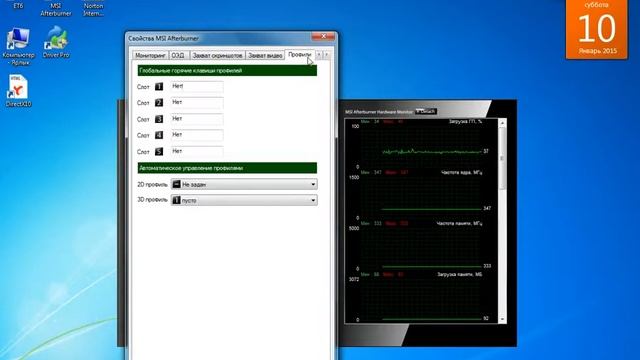Open the ET6 desktop shortcut
Image resolution: width=640 pixels, height=360 pixels.
pos(18,5)
